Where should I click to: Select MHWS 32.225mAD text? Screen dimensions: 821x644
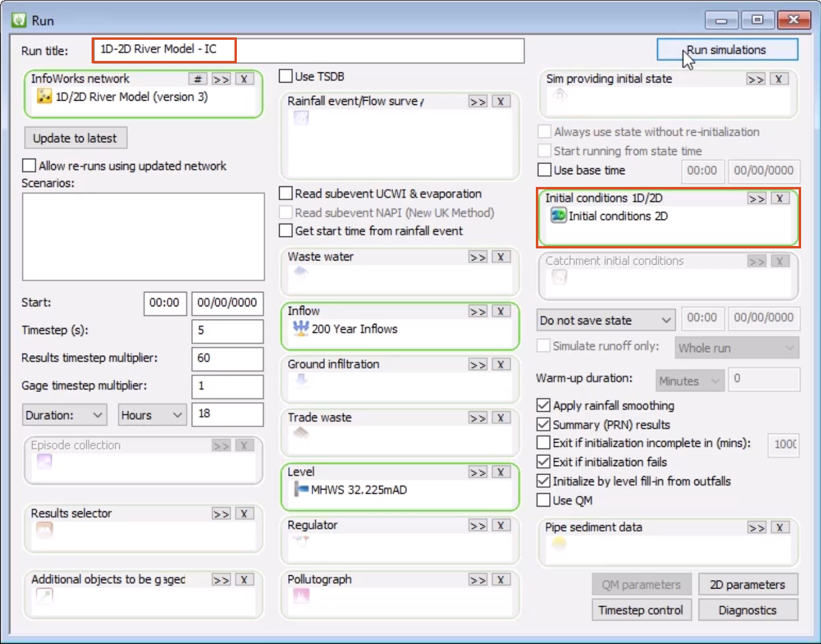click(x=359, y=490)
